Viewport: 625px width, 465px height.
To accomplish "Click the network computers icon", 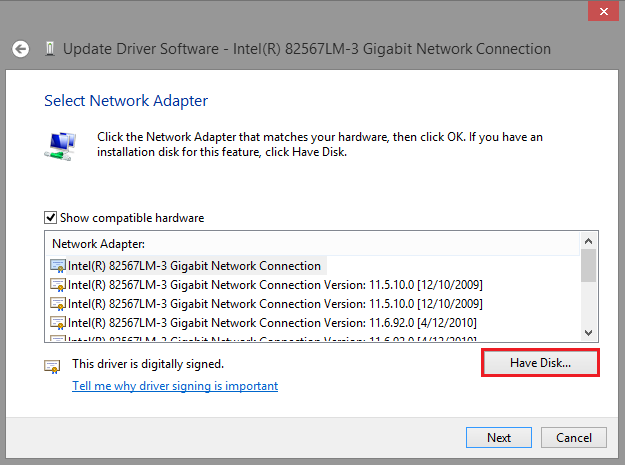I will coord(60,146).
